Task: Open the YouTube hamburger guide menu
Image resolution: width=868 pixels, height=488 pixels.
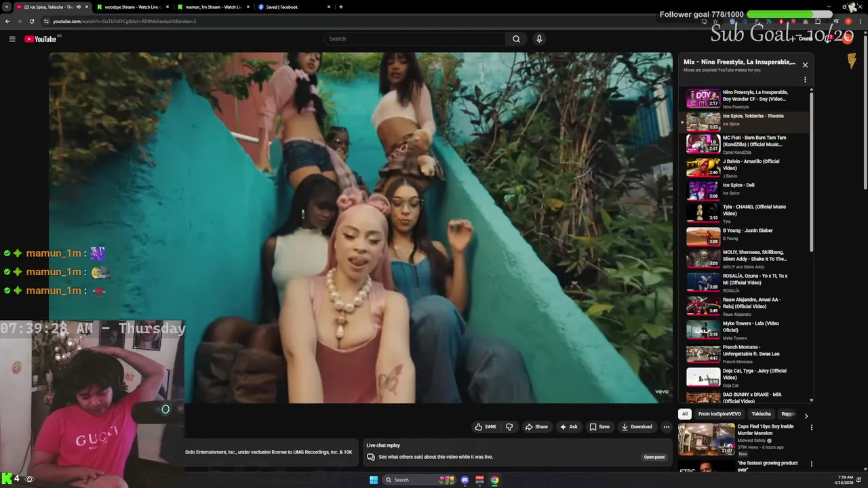Action: click(12, 39)
